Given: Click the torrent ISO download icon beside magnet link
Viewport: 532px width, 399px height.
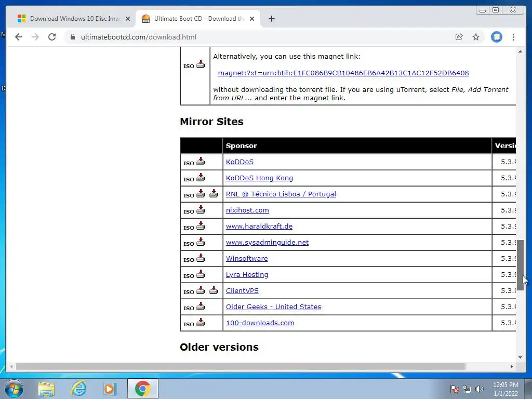Looking at the screenshot, I should point(201,64).
